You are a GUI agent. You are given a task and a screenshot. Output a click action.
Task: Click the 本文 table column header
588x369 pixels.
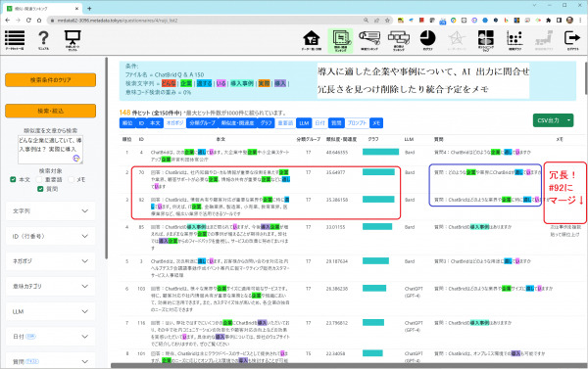click(x=220, y=139)
